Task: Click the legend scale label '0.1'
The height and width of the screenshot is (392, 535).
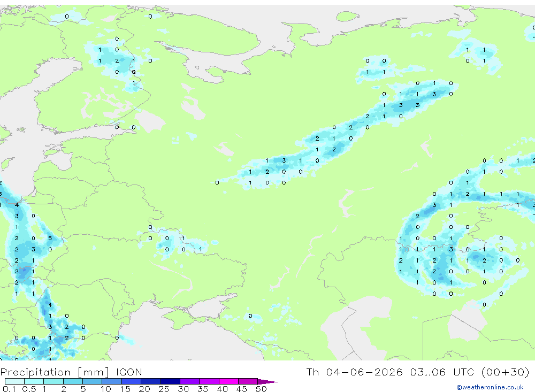Action: (9, 389)
